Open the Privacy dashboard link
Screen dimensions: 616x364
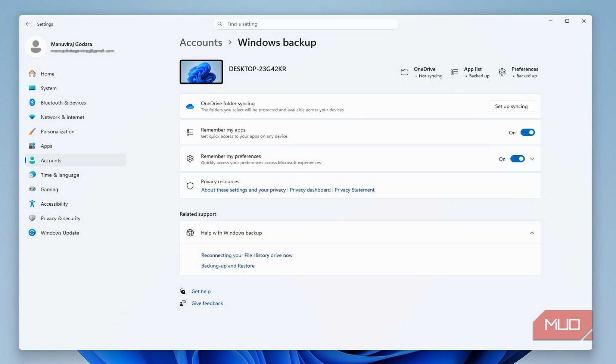click(310, 190)
